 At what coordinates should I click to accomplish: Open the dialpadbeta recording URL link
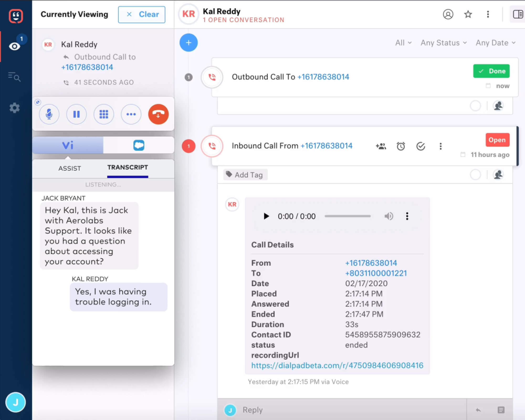coord(337,365)
